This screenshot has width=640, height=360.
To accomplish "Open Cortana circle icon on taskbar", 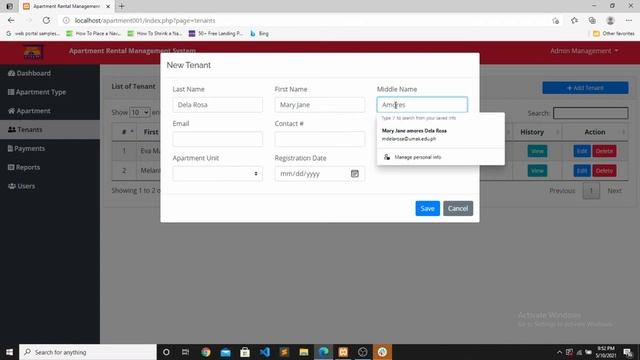I will click(x=166, y=352).
